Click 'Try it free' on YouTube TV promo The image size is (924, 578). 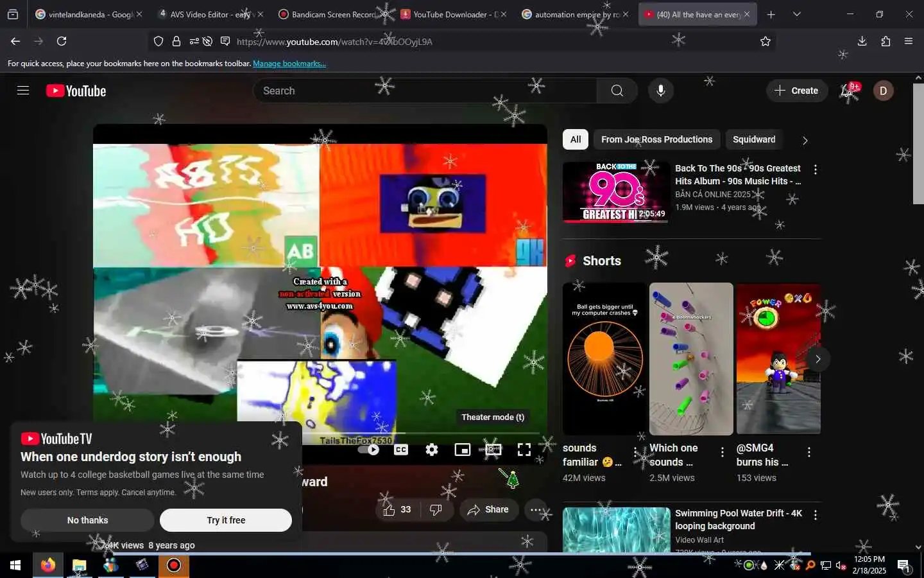tap(226, 520)
